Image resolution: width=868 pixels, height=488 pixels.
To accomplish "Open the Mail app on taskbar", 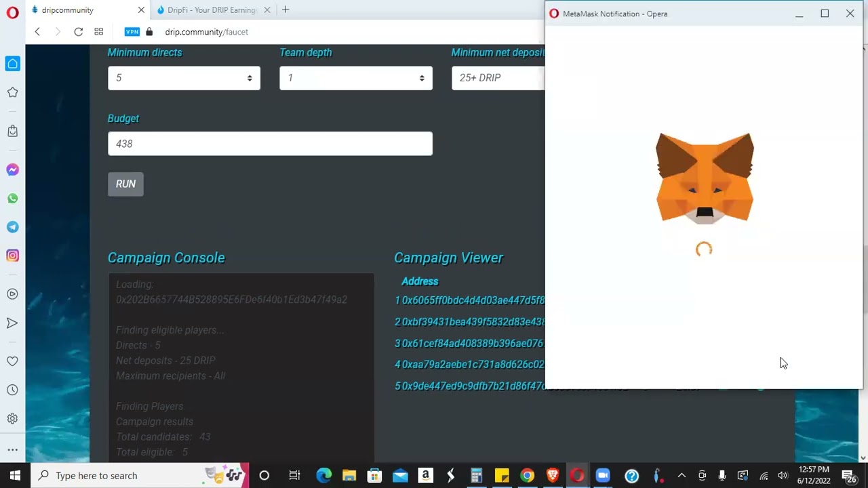I will click(x=400, y=475).
